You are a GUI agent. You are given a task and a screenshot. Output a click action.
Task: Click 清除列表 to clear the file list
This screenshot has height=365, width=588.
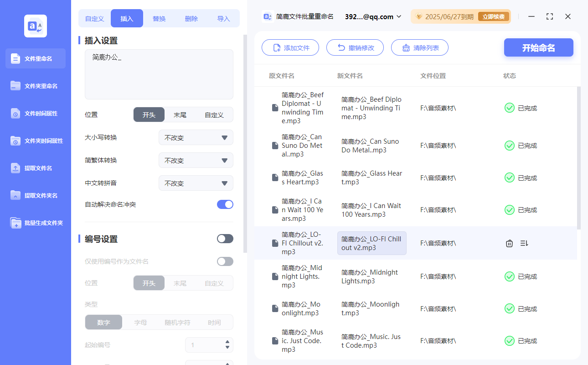point(419,47)
